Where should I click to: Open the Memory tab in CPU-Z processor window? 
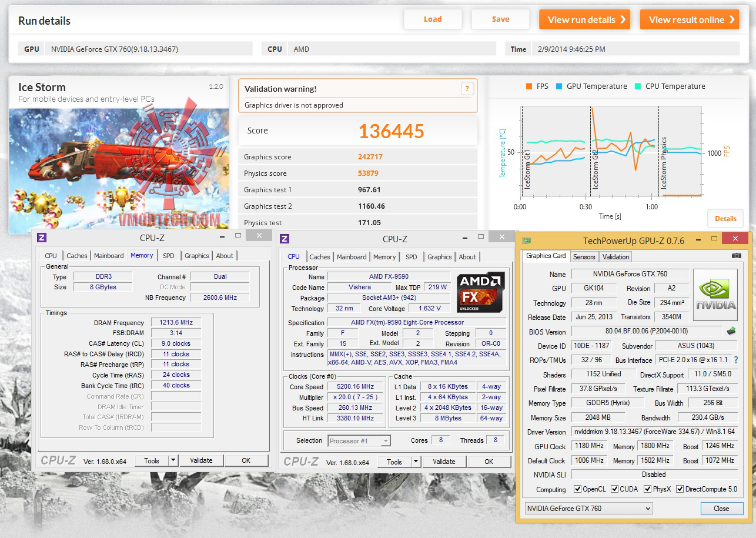[384, 257]
